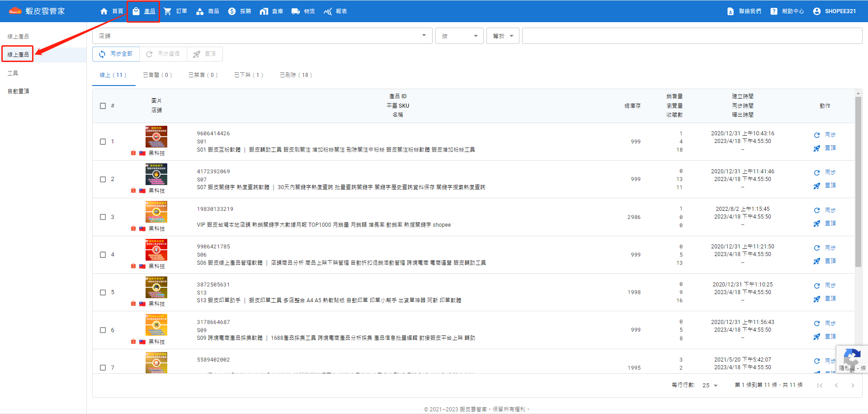Open the 報表 reports chart icon
Screen dimensions: 868x414
pos(328,11)
